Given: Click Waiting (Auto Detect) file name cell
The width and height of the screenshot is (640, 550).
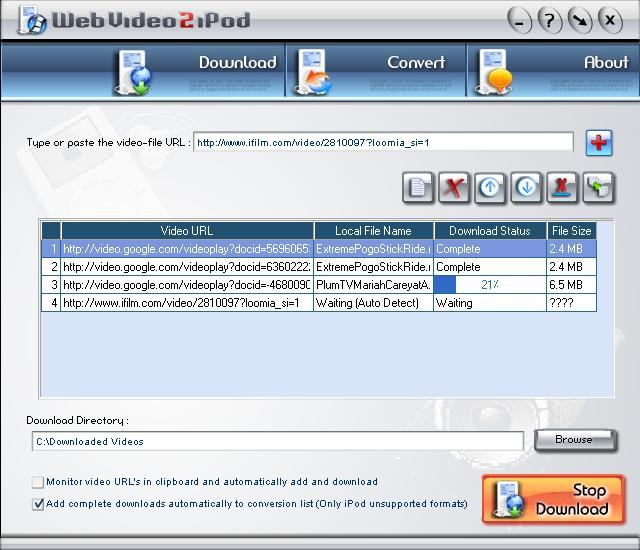Looking at the screenshot, I should tap(373, 303).
